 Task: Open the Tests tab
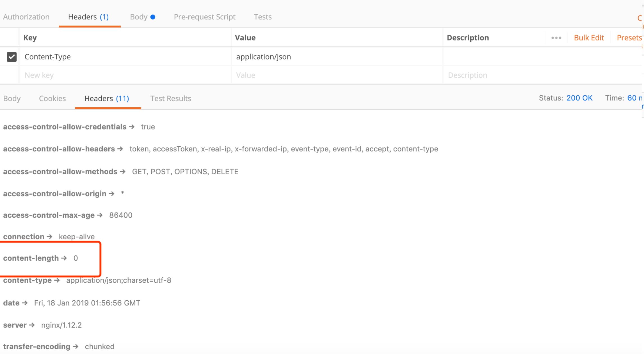coord(262,17)
